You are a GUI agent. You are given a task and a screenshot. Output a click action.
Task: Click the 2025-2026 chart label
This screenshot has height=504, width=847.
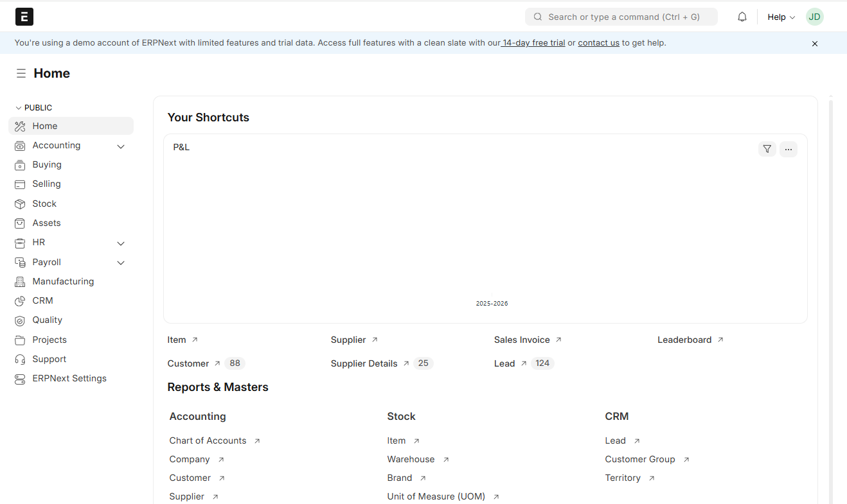point(492,303)
